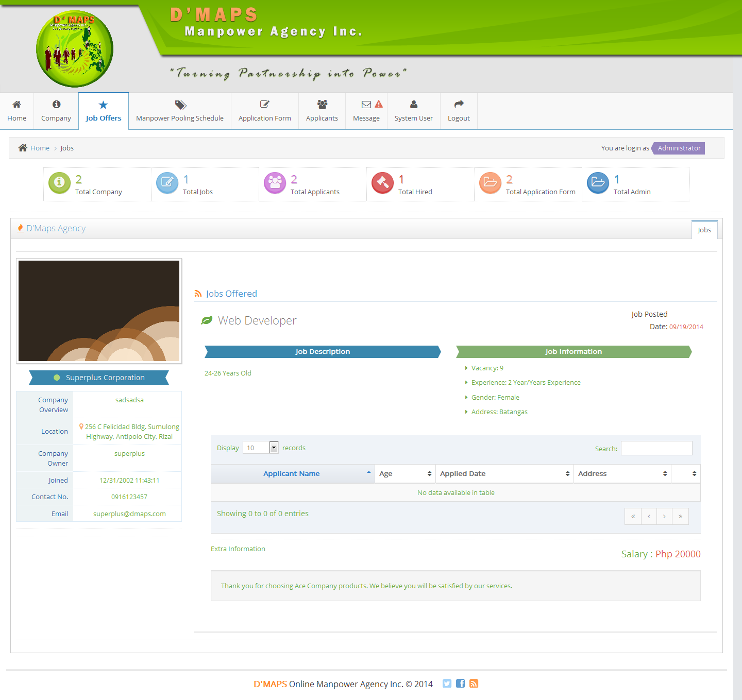The width and height of the screenshot is (742, 700).
Task: Click the Job Information ribbon header
Action: [574, 352]
